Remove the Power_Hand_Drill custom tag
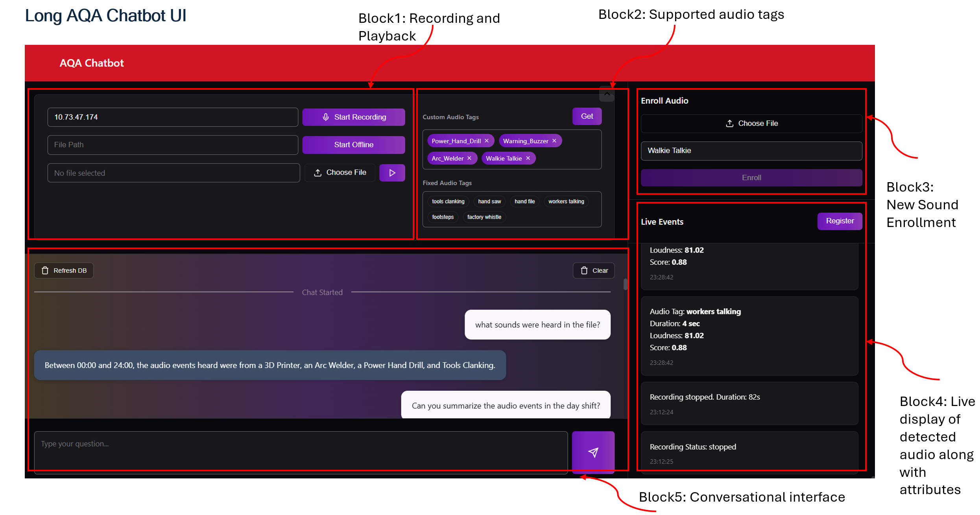 487,141
